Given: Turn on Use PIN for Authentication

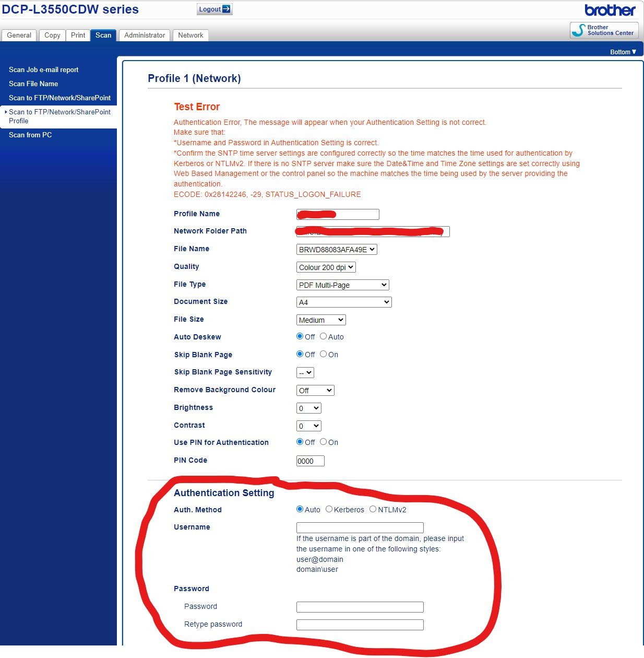Looking at the screenshot, I should 324,442.
